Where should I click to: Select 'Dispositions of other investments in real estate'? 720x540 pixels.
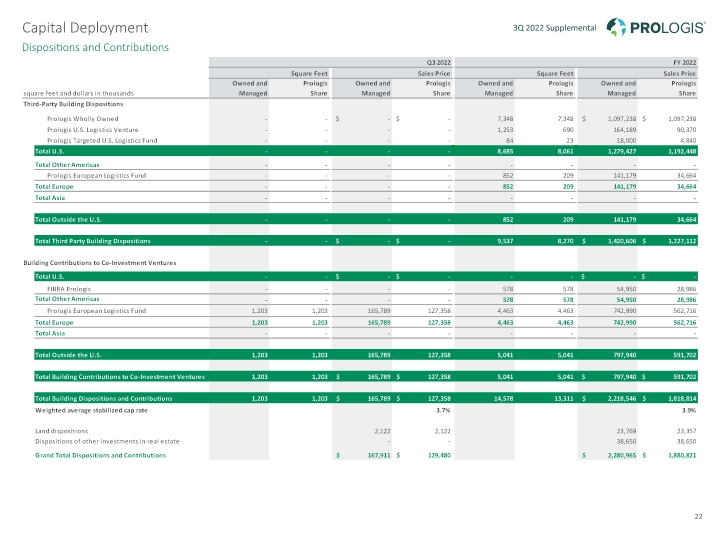[x=107, y=442]
